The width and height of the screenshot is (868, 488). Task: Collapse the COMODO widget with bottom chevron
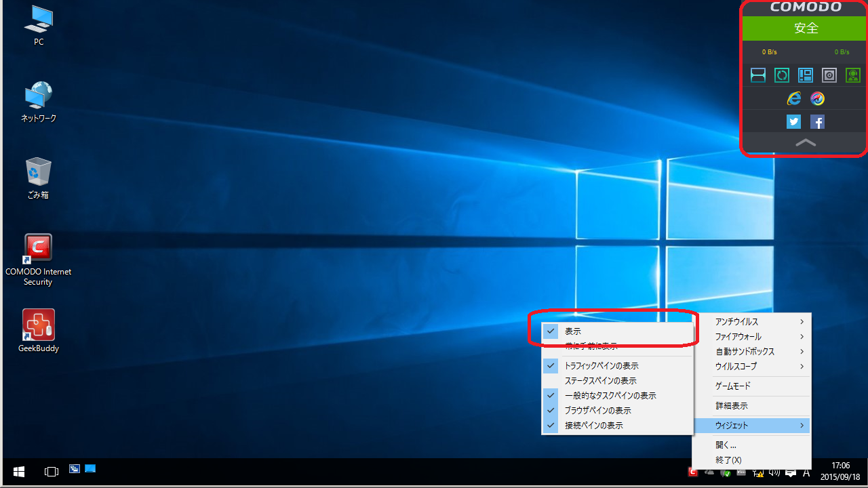point(806,143)
